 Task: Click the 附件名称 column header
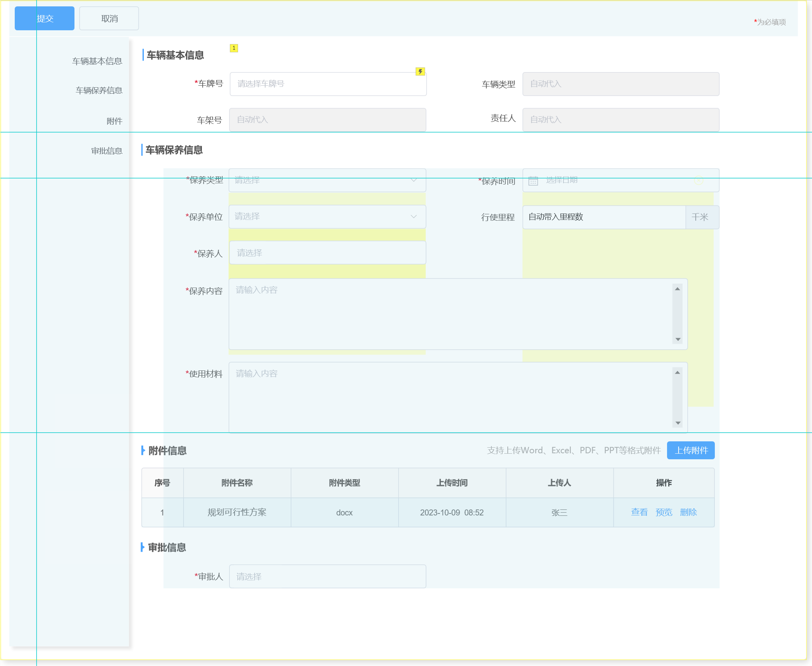point(237,483)
